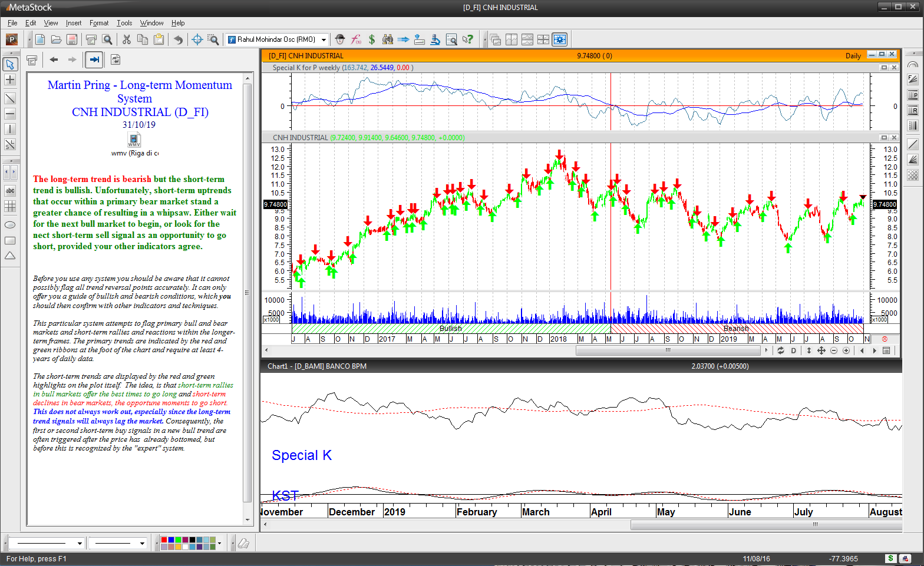Click the refresh icon below CNH chart
The image size is (924, 566).
781,350
